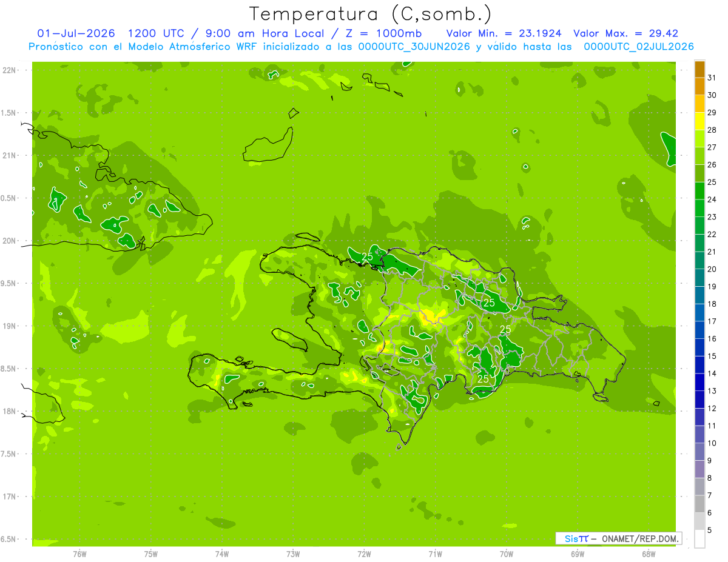Pick the blue colorbar swatch between 14 and 15
Image resolution: width=728 pixels, height=562 pixels.
[x=699, y=365]
